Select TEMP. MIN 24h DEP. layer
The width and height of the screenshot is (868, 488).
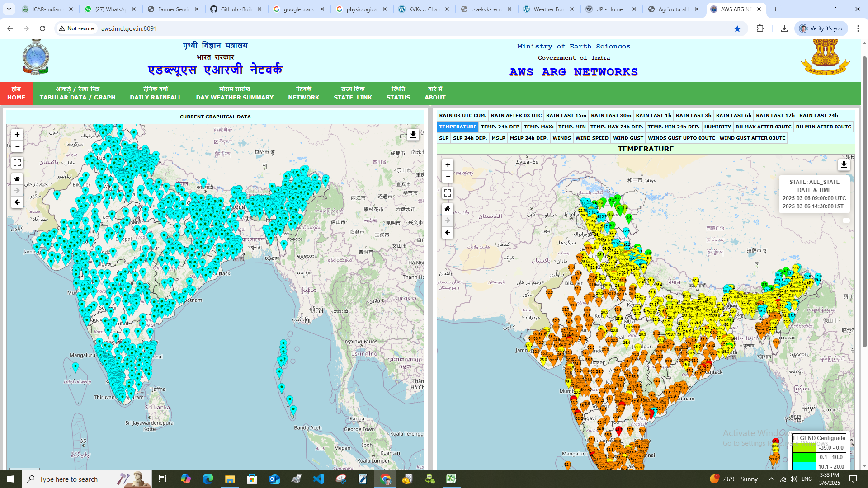click(674, 127)
